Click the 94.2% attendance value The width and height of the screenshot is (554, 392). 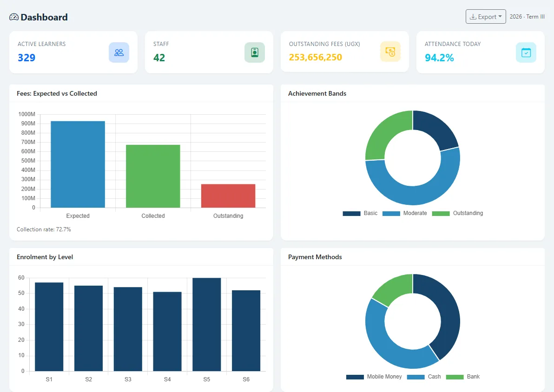439,58
